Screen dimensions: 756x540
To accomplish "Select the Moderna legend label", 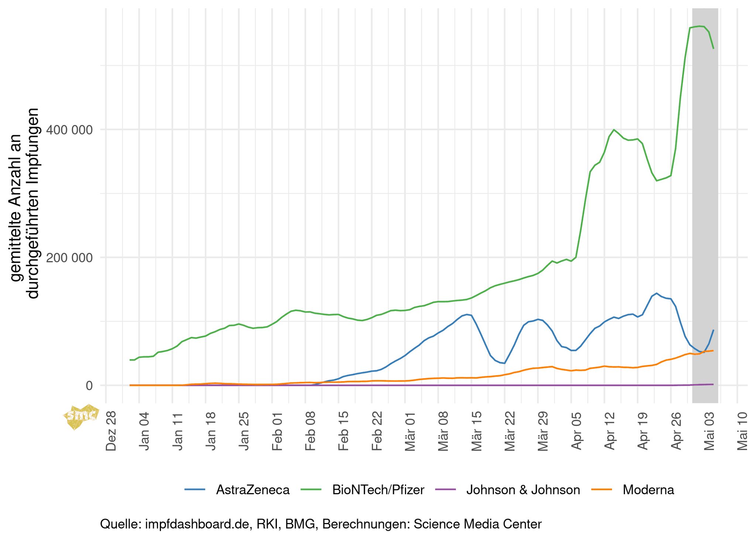I will [x=648, y=490].
